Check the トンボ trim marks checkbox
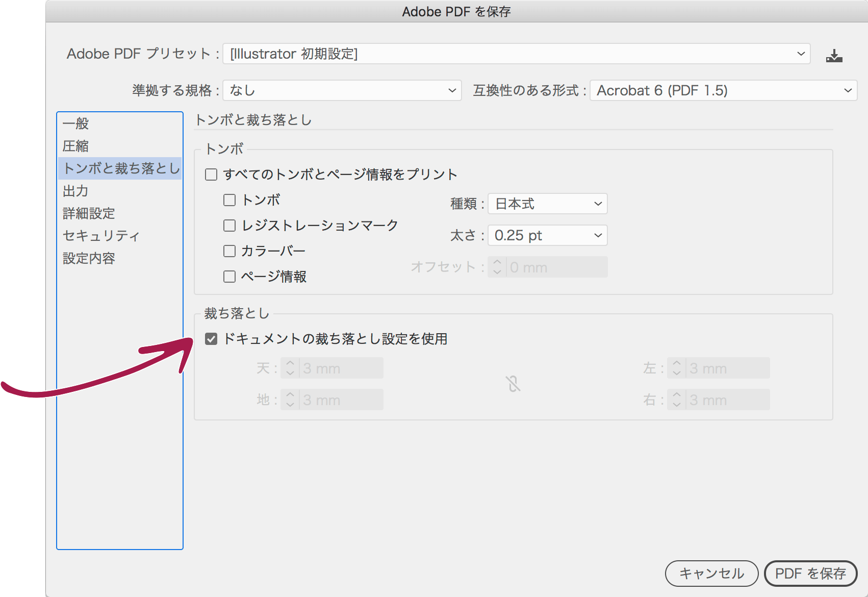The image size is (868, 597). coord(229,200)
